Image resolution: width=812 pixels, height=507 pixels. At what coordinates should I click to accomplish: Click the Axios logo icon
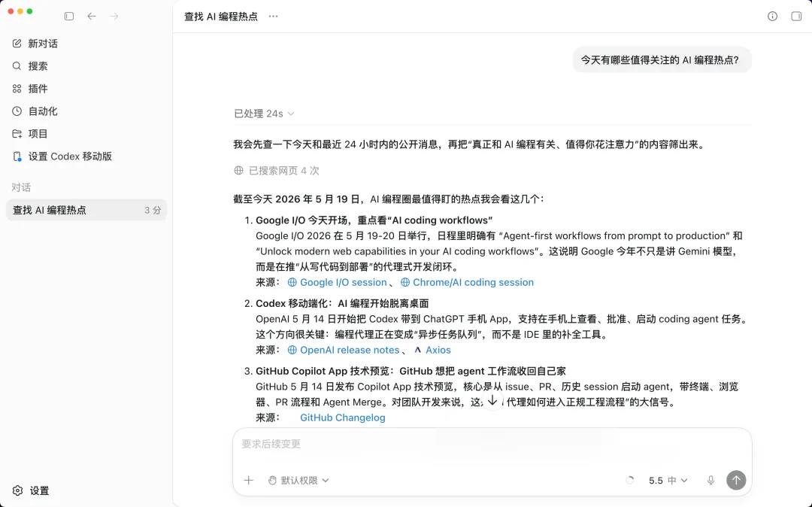(417, 350)
